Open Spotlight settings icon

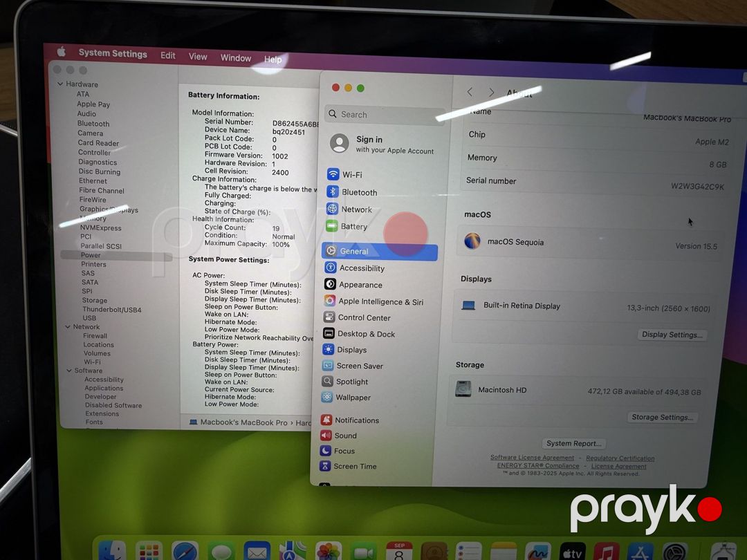click(x=327, y=381)
